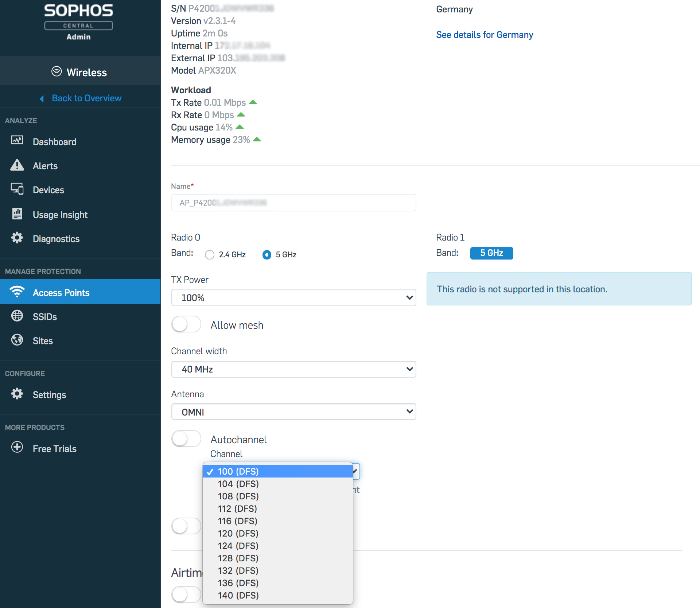Image resolution: width=700 pixels, height=608 pixels.
Task: Expand the Channel width 40 MHz dropdown
Action: 293,369
